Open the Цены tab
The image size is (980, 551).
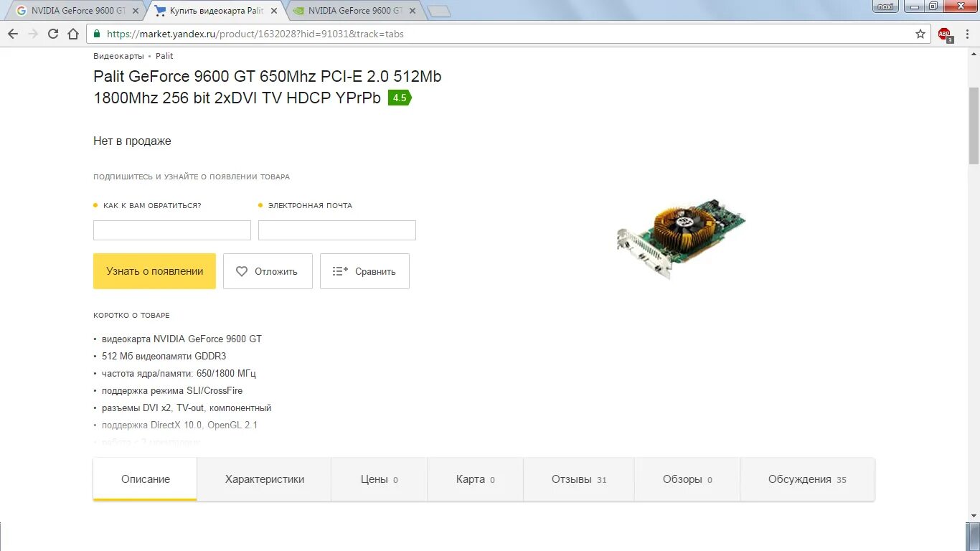click(379, 479)
